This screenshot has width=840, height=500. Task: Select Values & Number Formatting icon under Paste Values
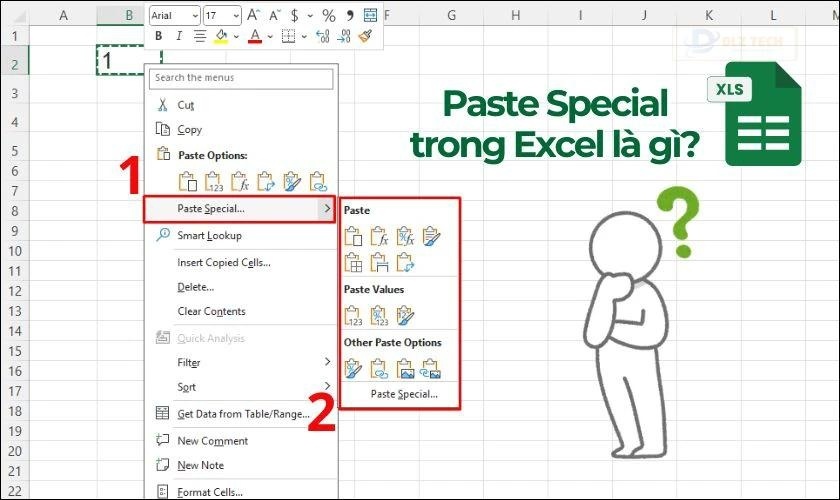pos(379,316)
